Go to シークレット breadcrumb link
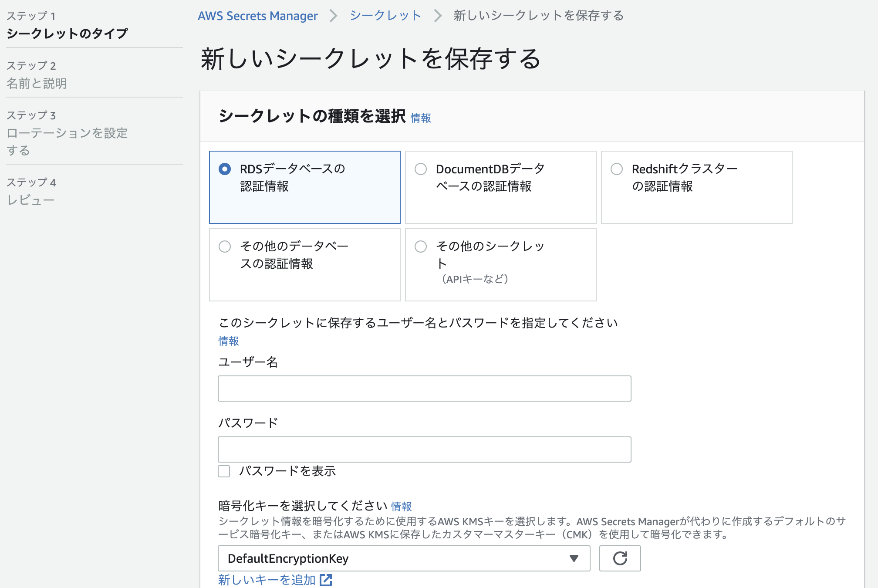The height and width of the screenshot is (588, 878). [x=385, y=16]
